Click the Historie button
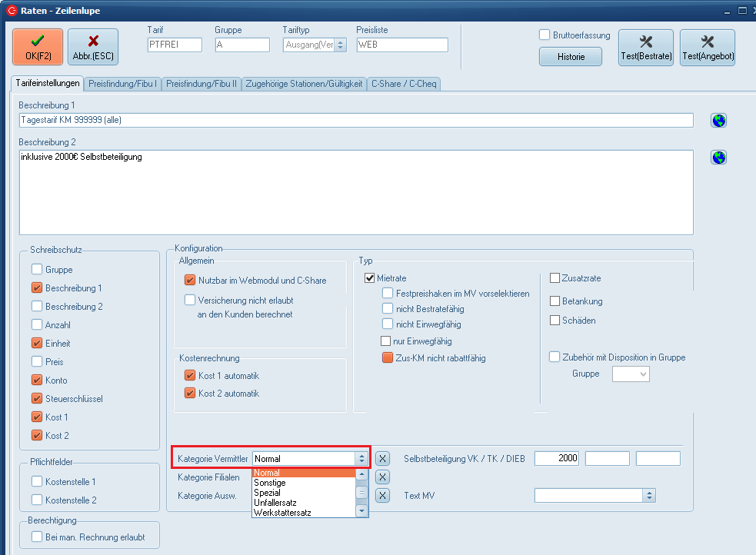The image size is (756, 555). [x=570, y=57]
